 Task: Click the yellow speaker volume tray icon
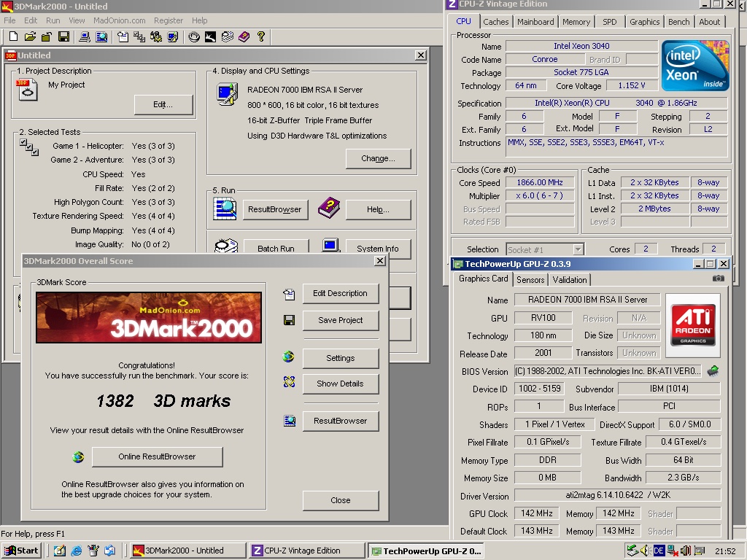[x=645, y=551]
